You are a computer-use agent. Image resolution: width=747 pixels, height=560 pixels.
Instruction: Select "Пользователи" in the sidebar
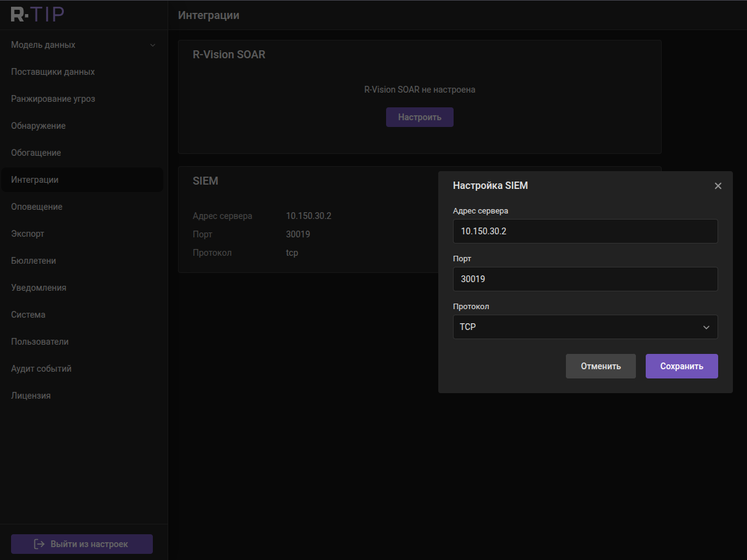pos(41,341)
